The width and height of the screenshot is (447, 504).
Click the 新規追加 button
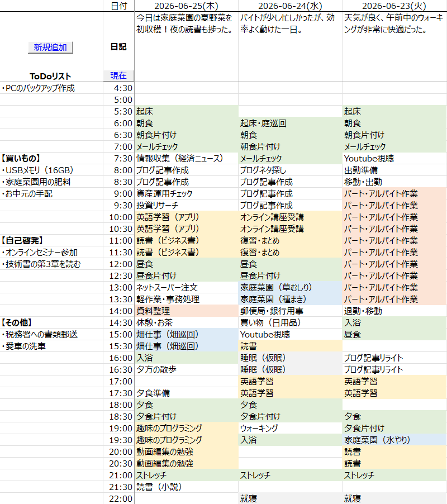tap(50, 47)
